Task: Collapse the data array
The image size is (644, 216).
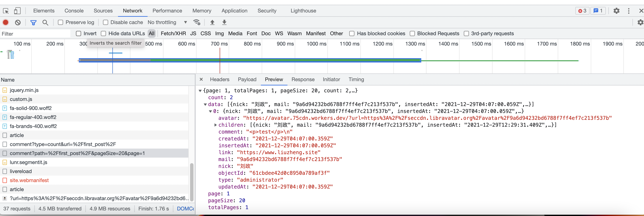Action: (x=205, y=105)
